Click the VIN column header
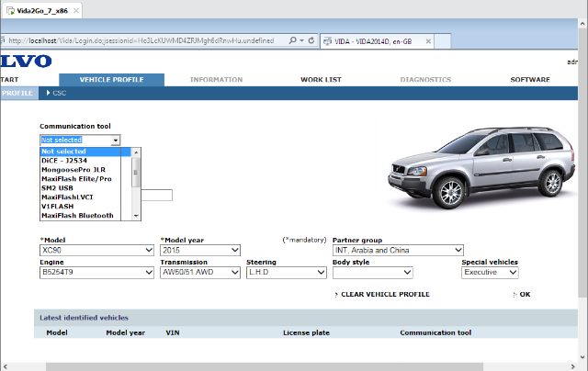 tap(173, 332)
